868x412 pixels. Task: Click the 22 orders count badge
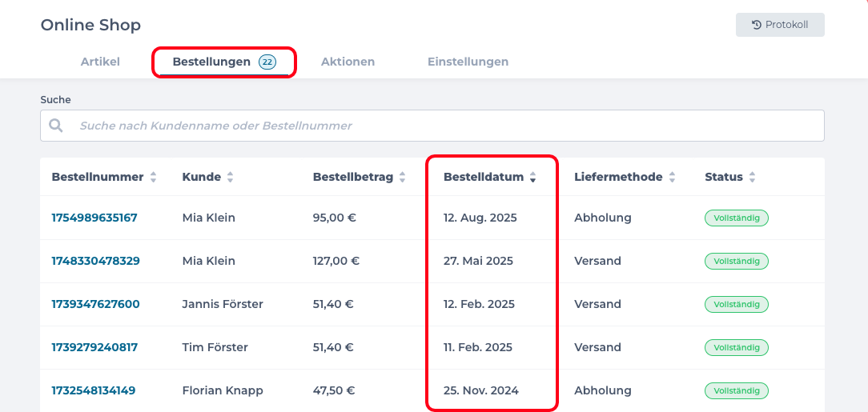tap(267, 62)
